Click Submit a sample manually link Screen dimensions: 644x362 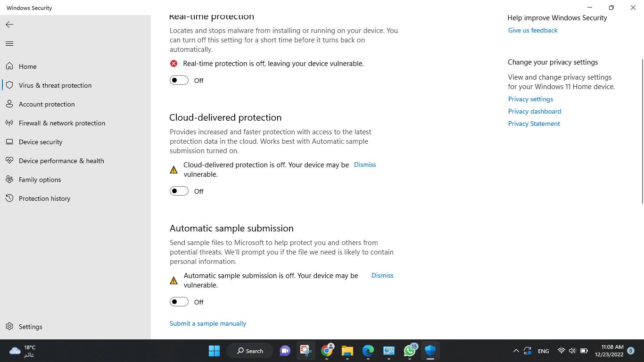click(208, 324)
